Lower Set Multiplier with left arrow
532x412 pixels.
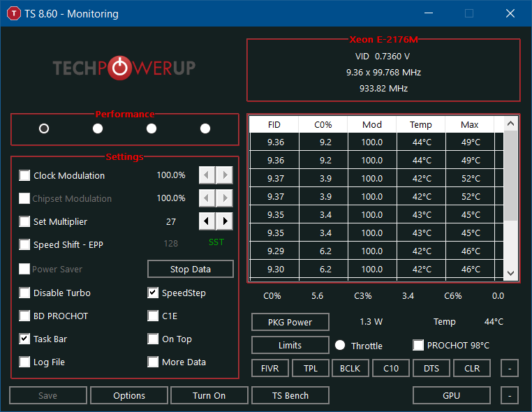(207, 221)
